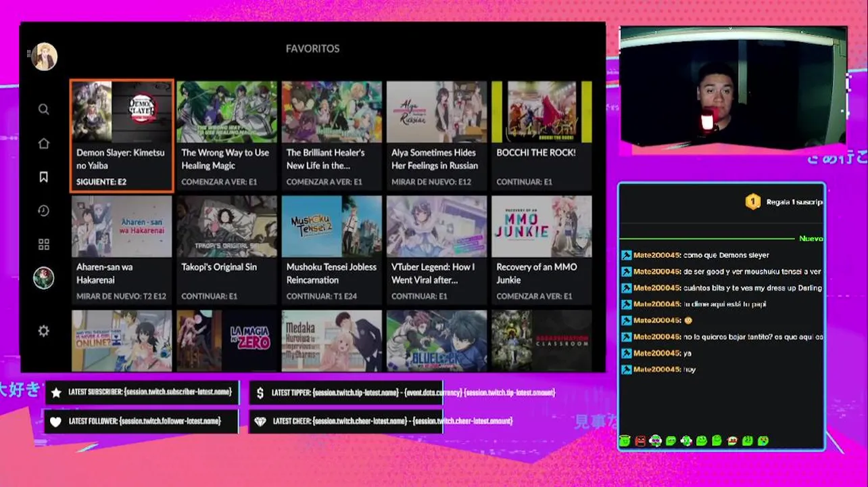The height and width of the screenshot is (487, 868).
Task: Open Mushoku Tensei Jobless Reincarnation thumbnail
Action: click(x=331, y=227)
